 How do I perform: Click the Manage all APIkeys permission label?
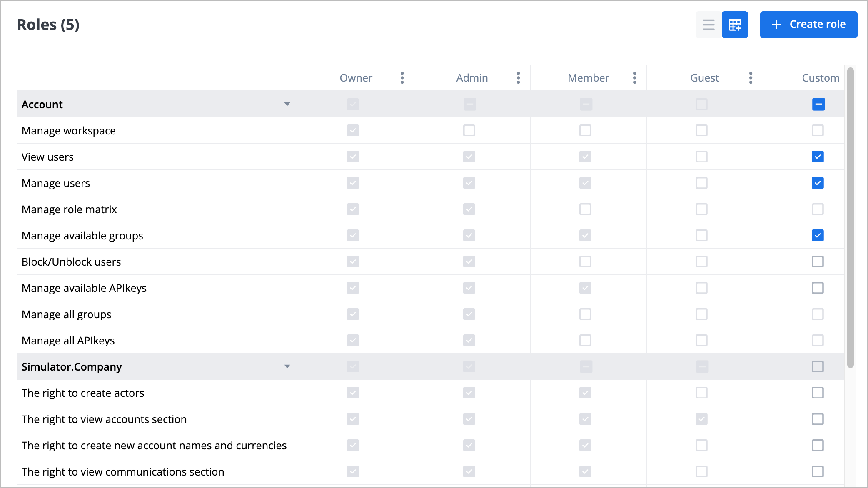click(68, 341)
